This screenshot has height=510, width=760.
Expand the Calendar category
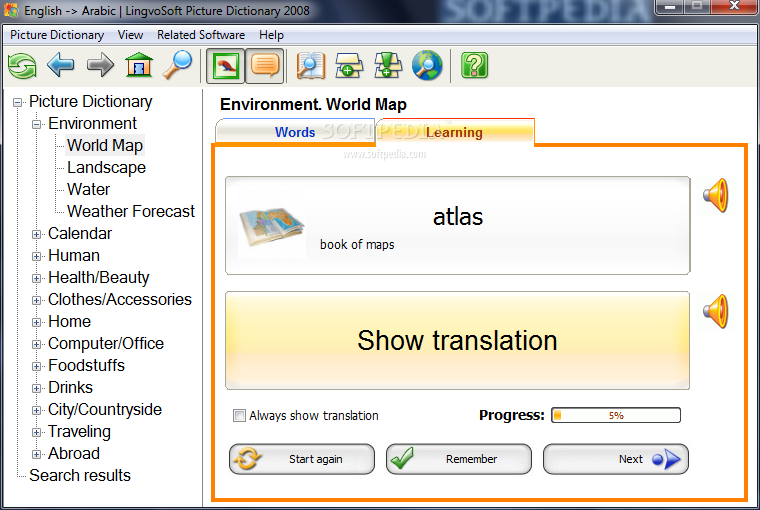pos(36,234)
